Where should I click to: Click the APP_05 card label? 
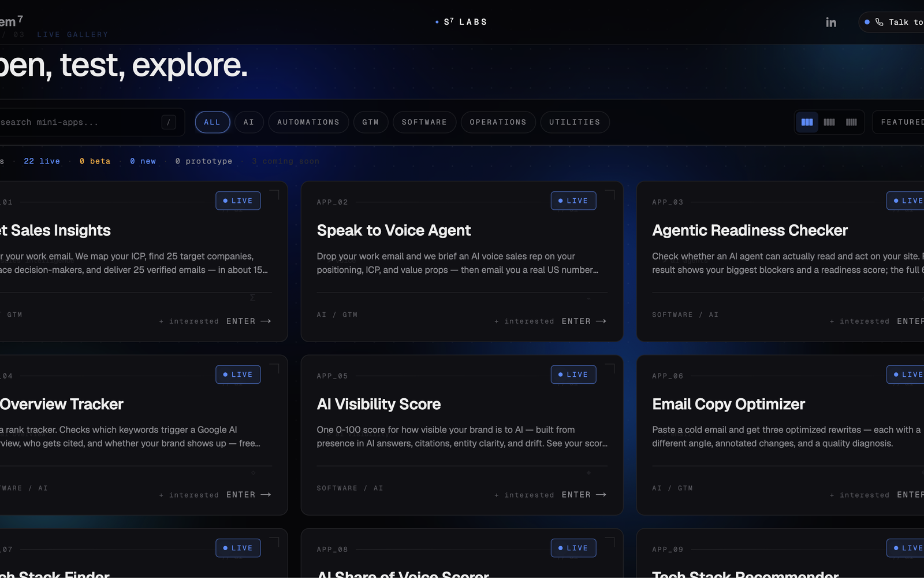pos(332,376)
